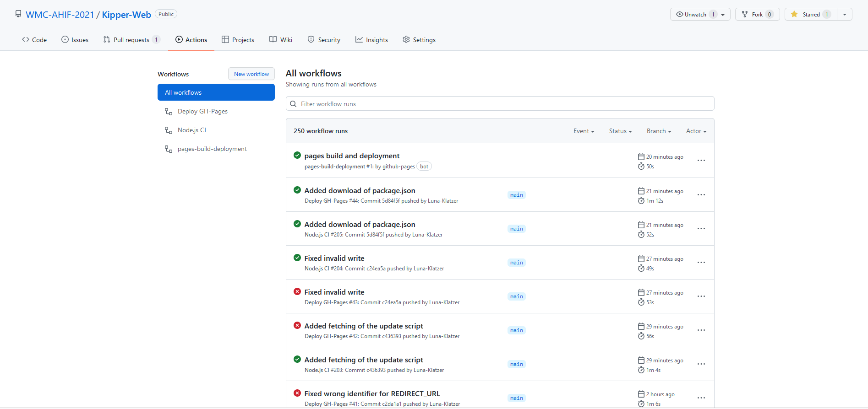Click the New workflow button

pos(251,74)
